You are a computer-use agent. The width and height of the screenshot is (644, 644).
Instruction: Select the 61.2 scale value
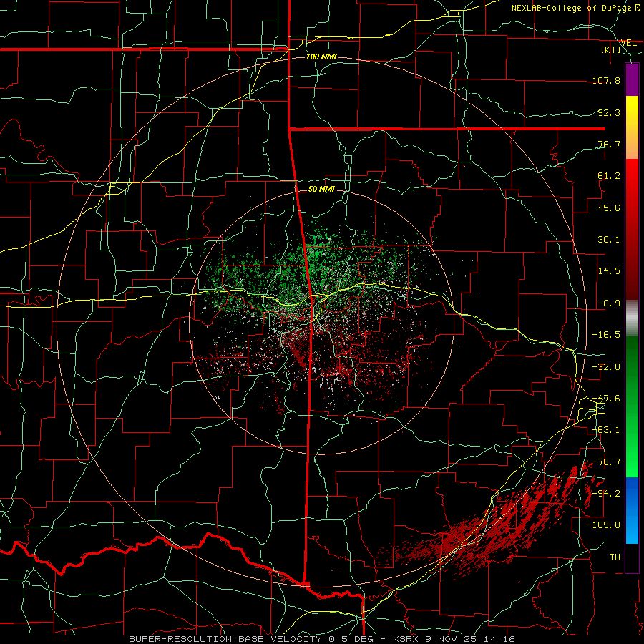coord(609,176)
